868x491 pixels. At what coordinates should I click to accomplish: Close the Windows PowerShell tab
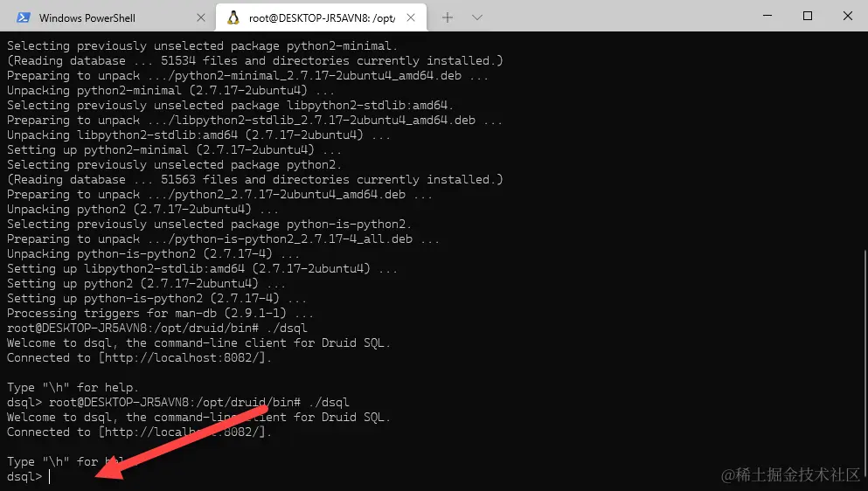pyautogui.click(x=201, y=17)
